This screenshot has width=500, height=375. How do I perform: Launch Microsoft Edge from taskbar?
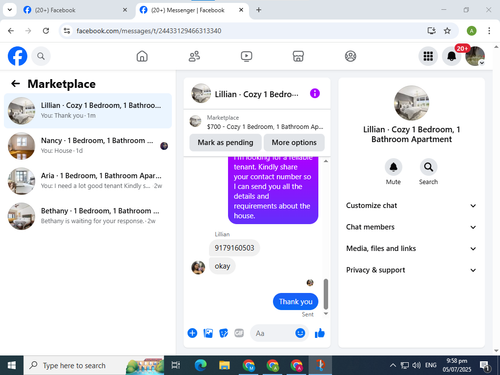click(x=200, y=365)
